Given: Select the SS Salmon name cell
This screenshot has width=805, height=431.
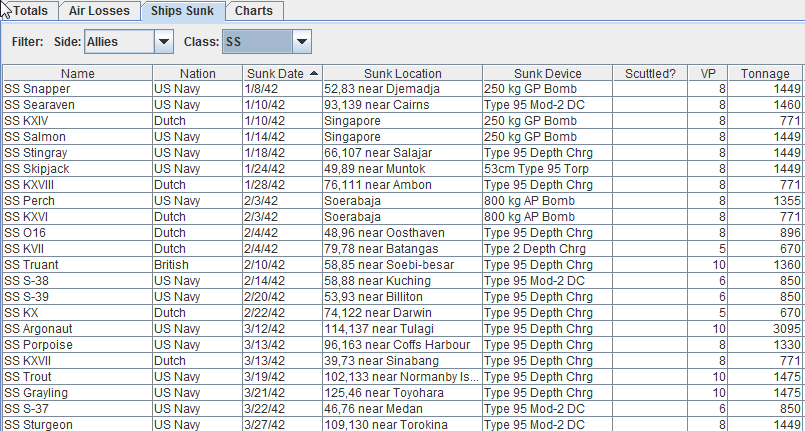Looking at the screenshot, I should click(78, 136).
